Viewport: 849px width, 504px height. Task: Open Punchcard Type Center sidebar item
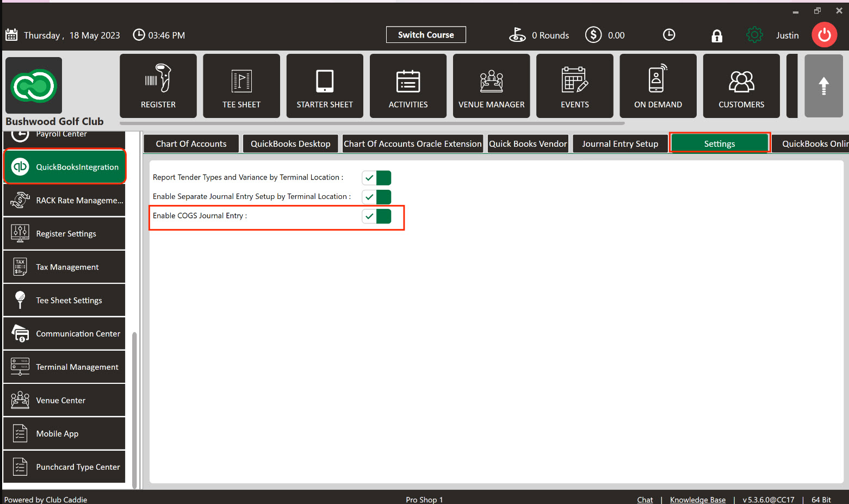point(64,466)
